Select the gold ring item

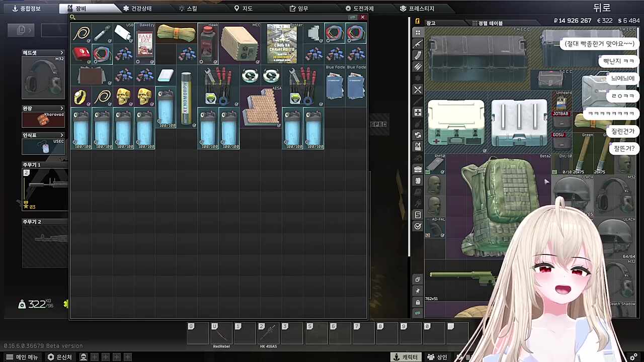coord(81,97)
